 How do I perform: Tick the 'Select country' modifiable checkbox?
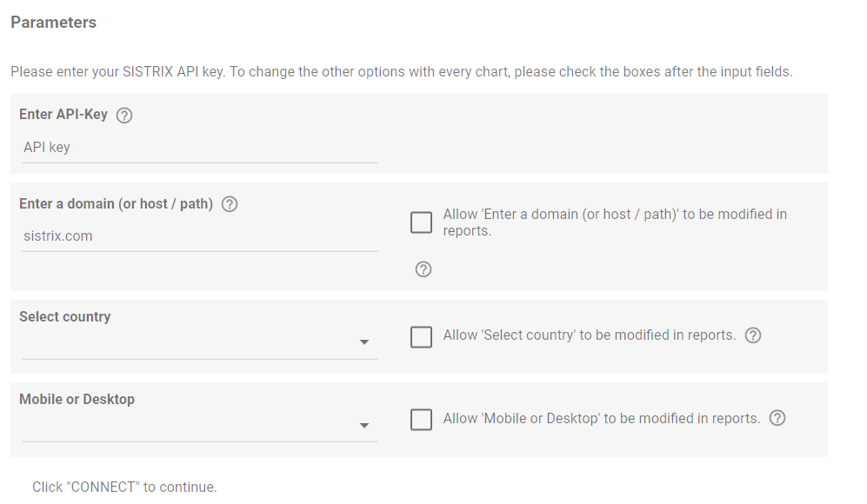[x=422, y=336]
